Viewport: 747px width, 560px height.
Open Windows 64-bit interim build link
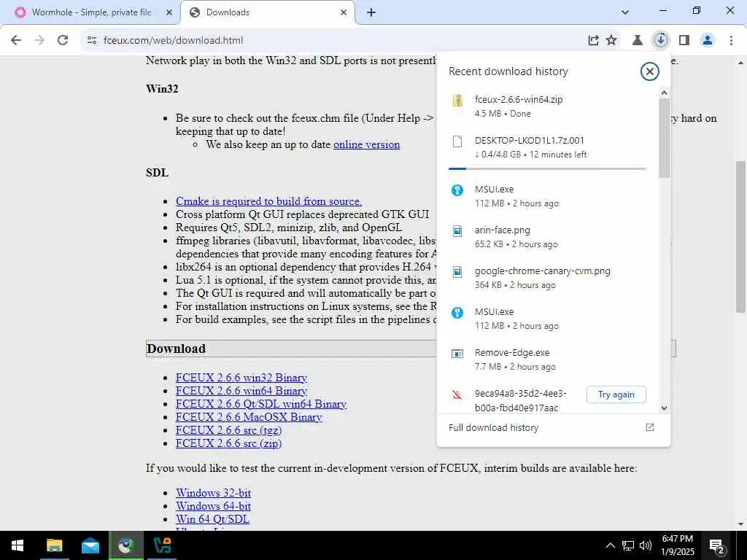point(214,506)
